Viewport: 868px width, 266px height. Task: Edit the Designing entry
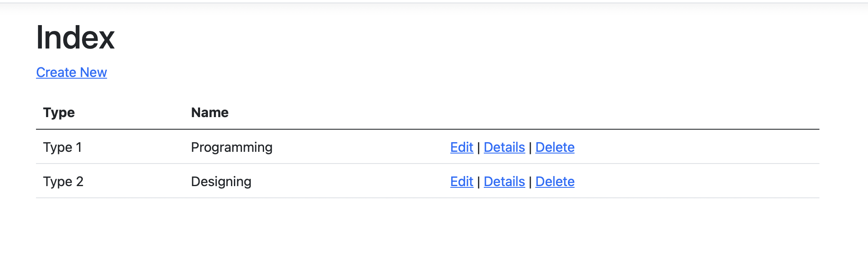(461, 182)
